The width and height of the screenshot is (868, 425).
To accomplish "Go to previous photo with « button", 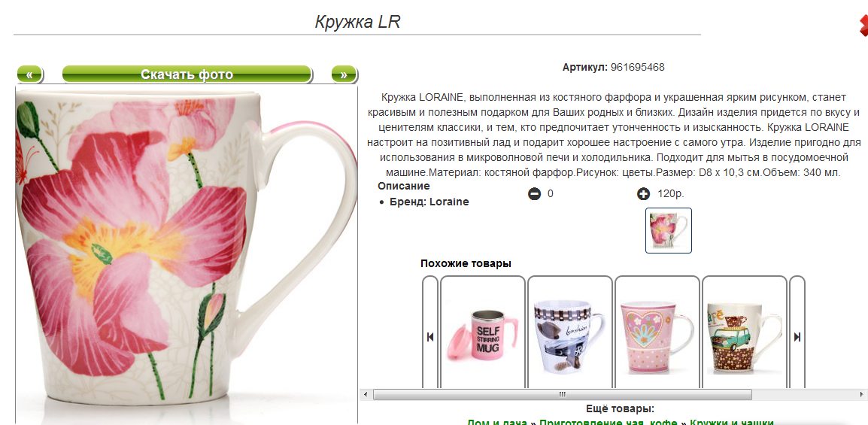I will [30, 74].
